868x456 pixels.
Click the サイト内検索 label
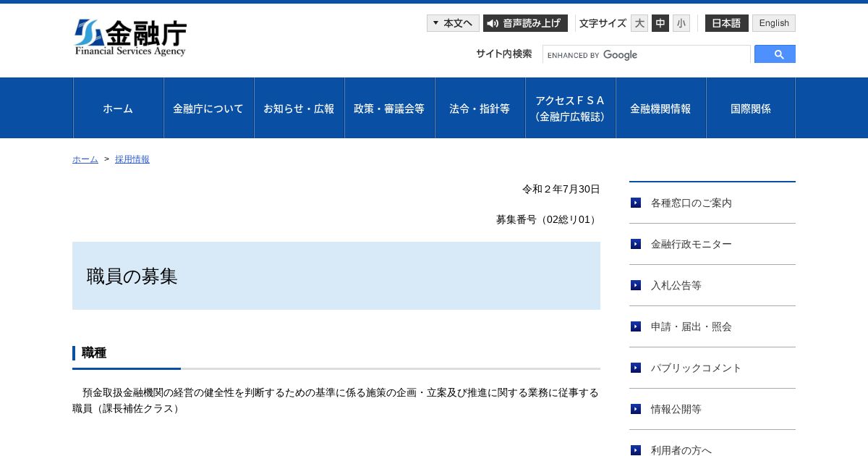click(x=504, y=54)
